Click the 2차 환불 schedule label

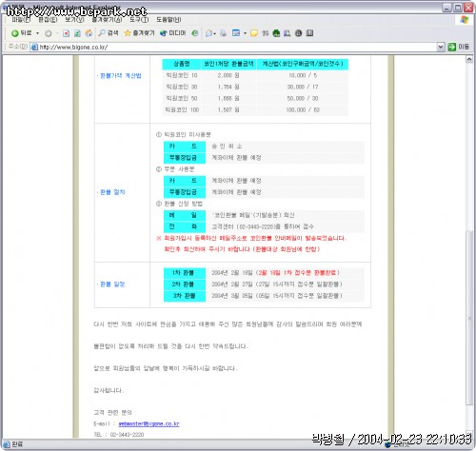pyautogui.click(x=184, y=284)
